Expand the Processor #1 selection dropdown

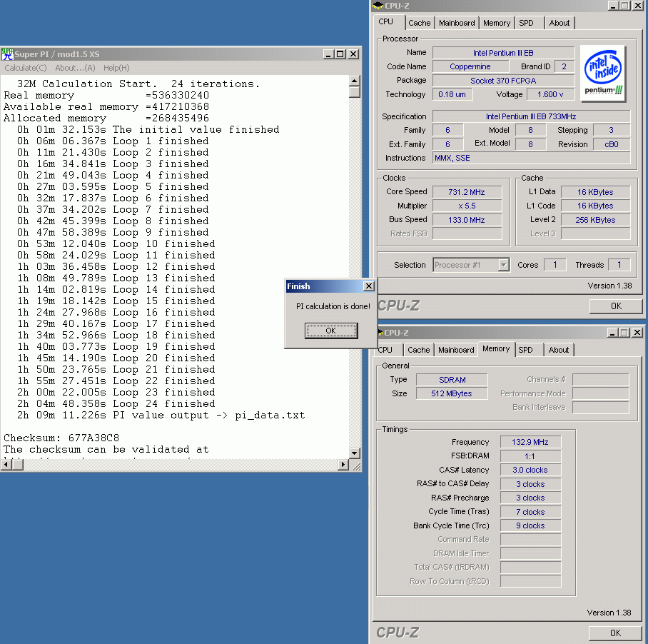[503, 265]
